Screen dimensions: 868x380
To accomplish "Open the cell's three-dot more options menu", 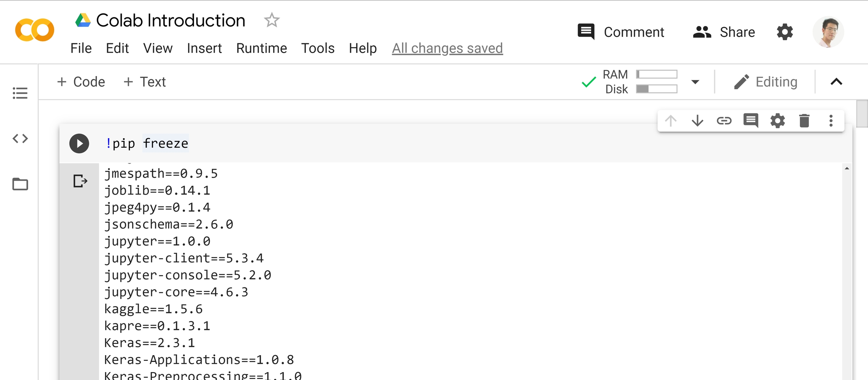I will tap(831, 121).
